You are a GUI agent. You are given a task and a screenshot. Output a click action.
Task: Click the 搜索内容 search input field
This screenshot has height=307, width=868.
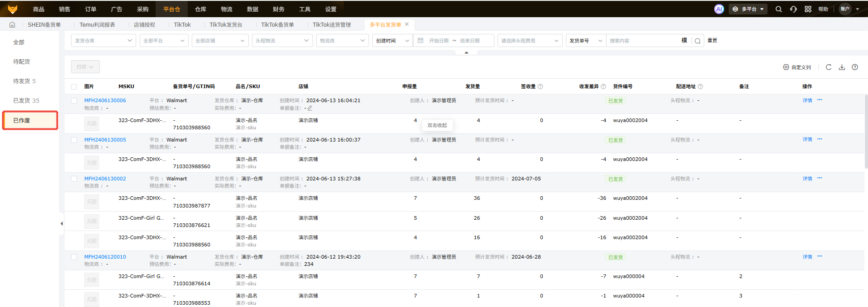[x=642, y=41]
